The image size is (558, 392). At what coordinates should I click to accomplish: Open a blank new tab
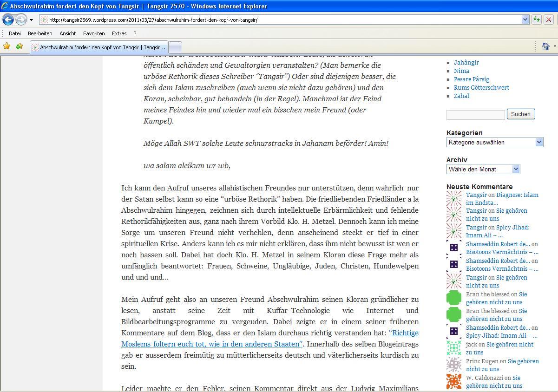(x=175, y=47)
